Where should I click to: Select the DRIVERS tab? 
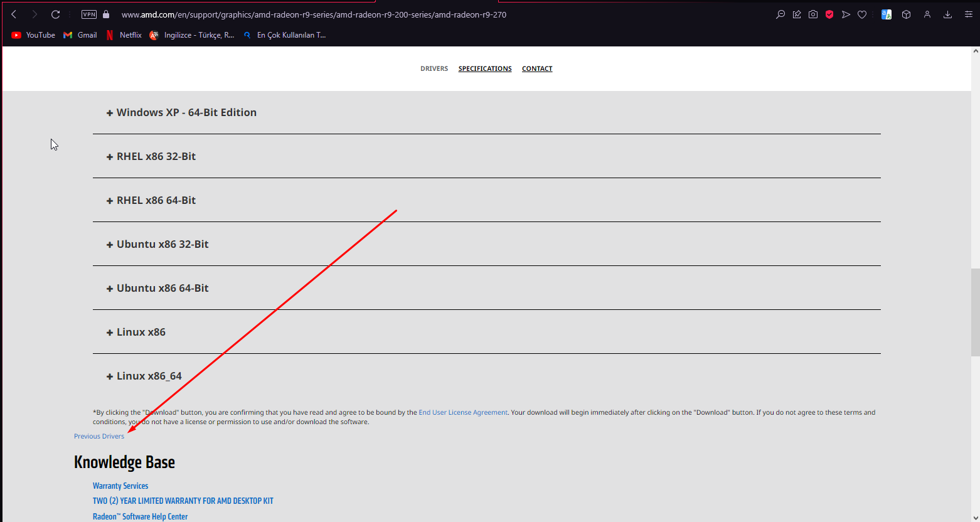(434, 69)
